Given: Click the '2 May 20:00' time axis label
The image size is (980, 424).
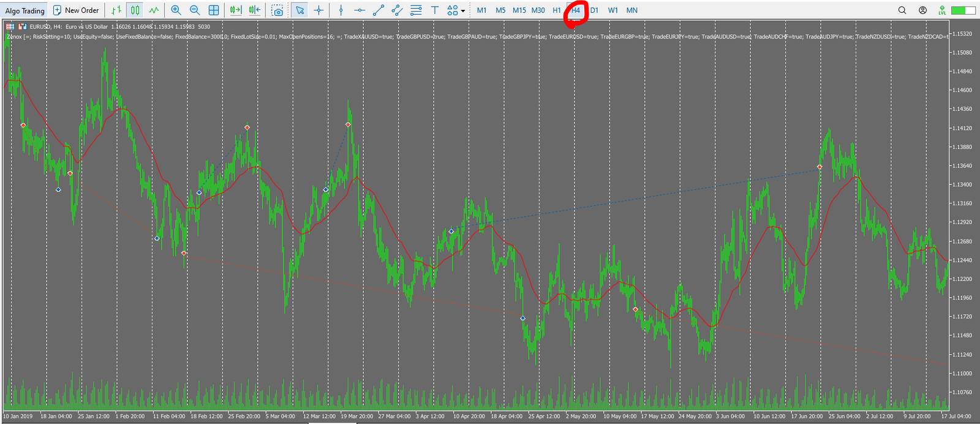Looking at the screenshot, I should [581, 417].
